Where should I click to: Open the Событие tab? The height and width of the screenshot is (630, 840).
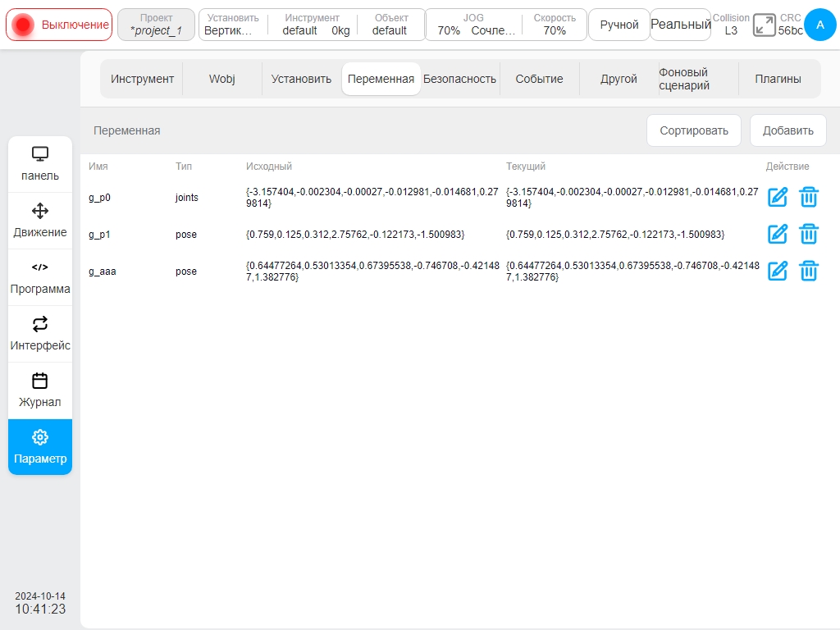[x=539, y=79]
